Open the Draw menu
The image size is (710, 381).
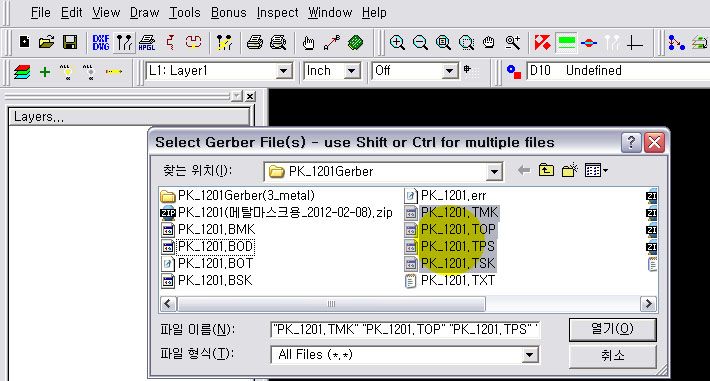[144, 13]
